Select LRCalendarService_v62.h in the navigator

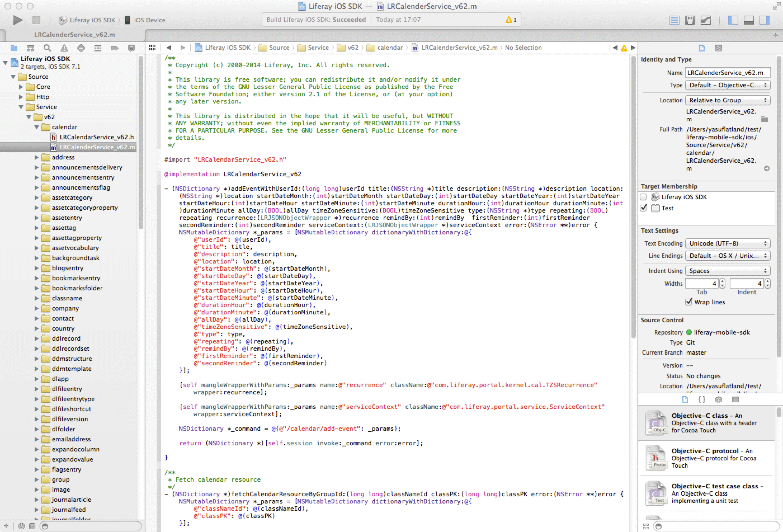pyautogui.click(x=92, y=137)
